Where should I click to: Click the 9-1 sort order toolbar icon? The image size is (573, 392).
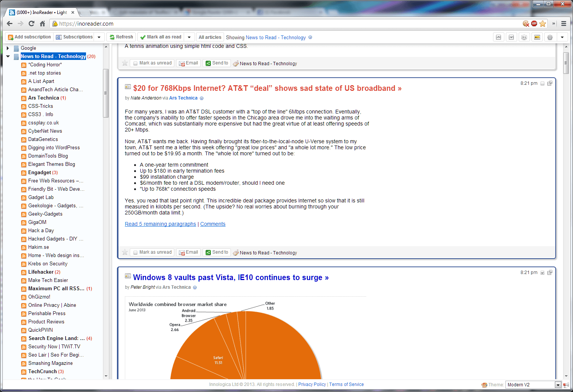[524, 37]
